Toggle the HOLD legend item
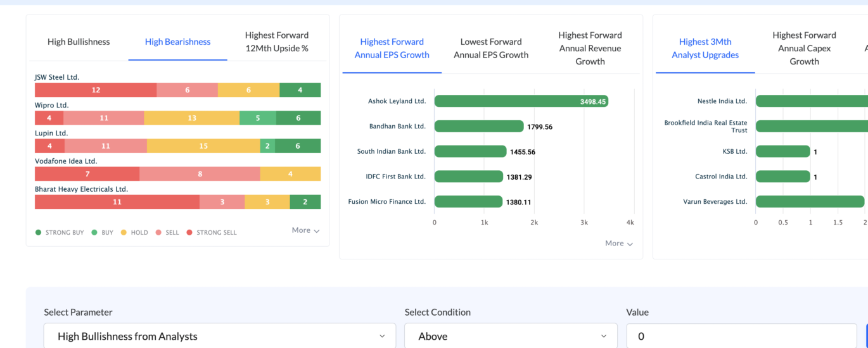The image size is (868, 348). point(134,233)
